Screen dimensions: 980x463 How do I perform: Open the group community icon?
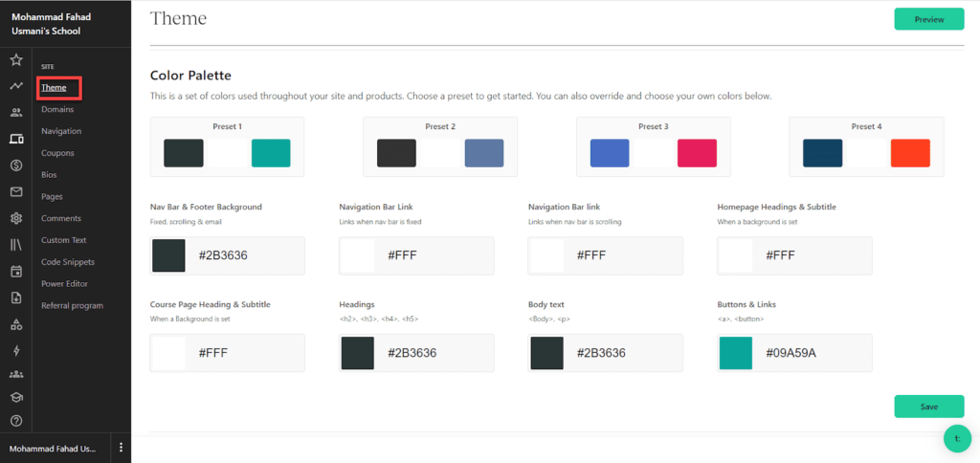16,374
